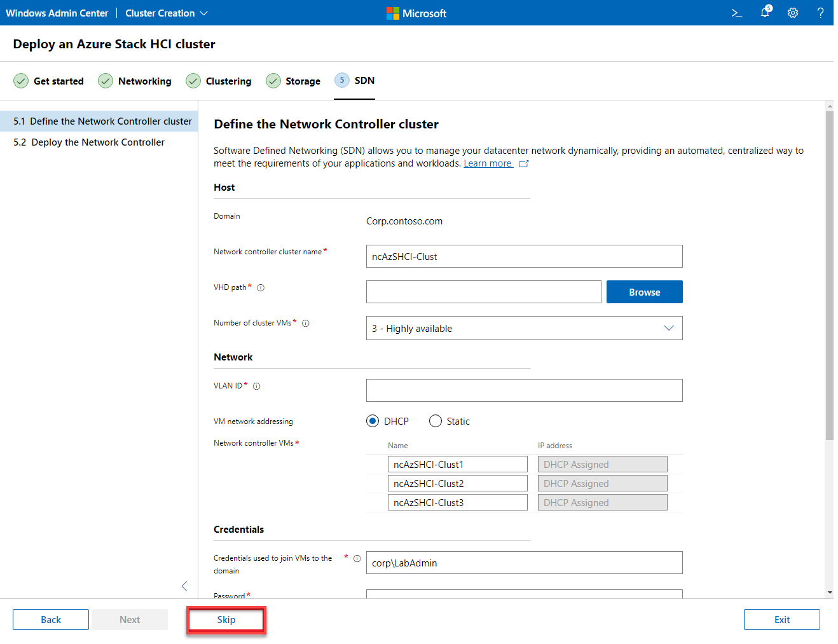Click the Learn more external link icon

tap(524, 164)
